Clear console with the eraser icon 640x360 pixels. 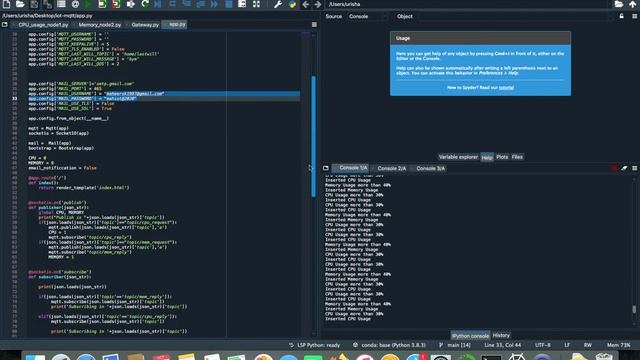pyautogui.click(x=624, y=168)
